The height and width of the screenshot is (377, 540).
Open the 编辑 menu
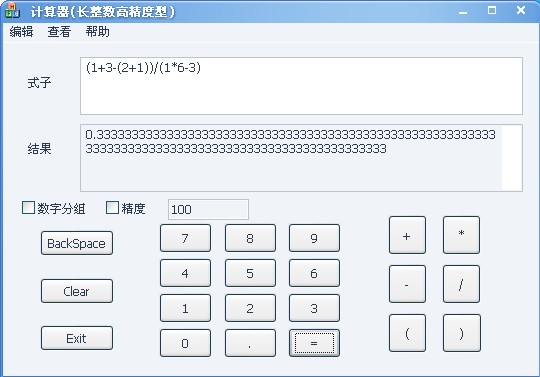[x=21, y=32]
